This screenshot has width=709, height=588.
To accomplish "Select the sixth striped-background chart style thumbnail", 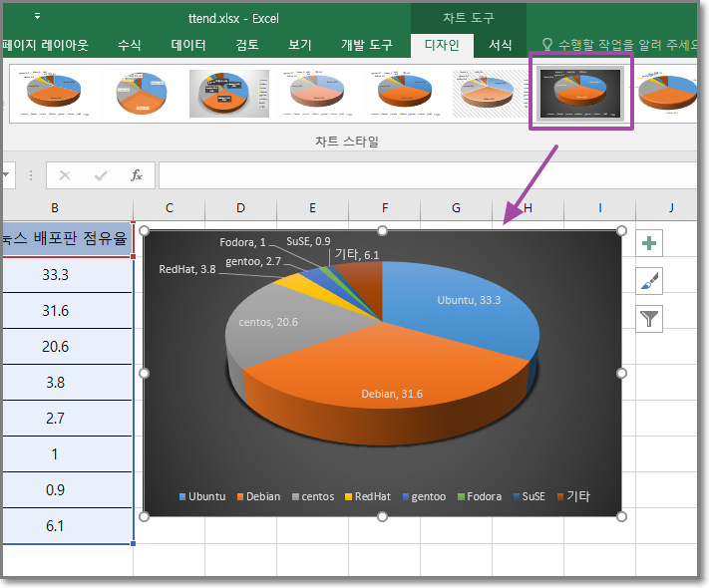I will (x=492, y=94).
